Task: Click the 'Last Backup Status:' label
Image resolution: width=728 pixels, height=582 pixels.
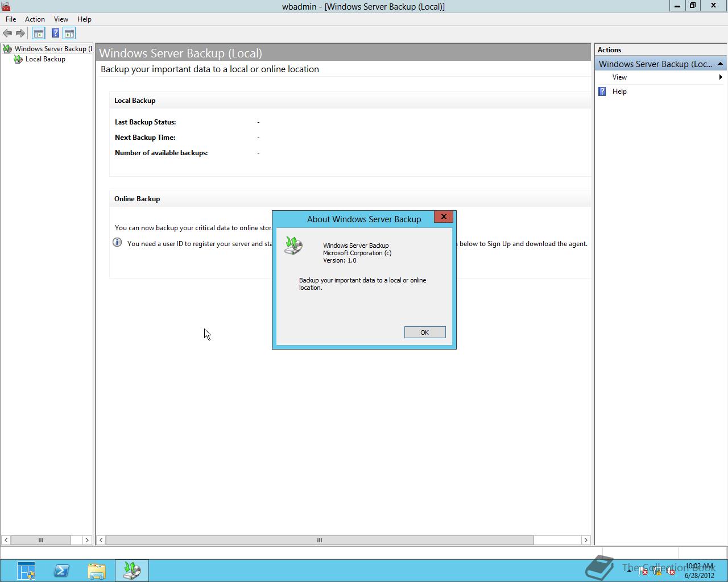Action: [146, 122]
